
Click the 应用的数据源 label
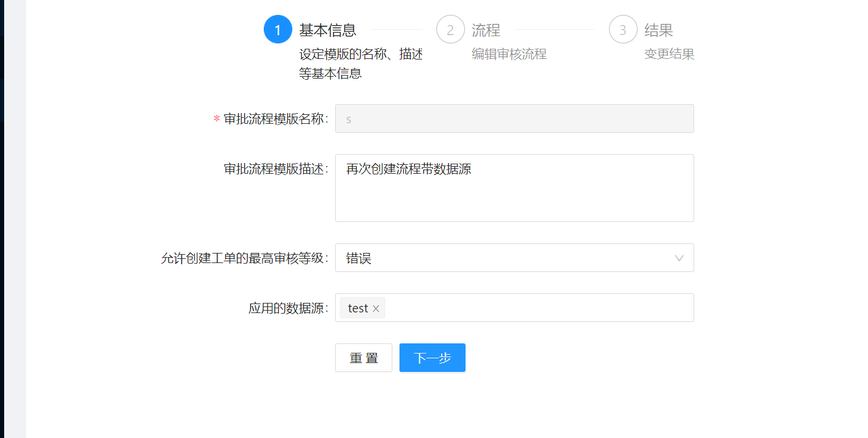288,308
